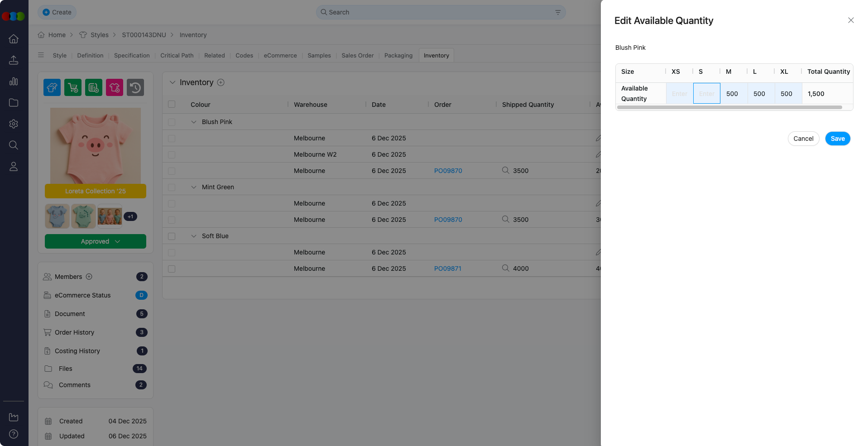
Task: Open the Approved status dropdown
Action: [x=96, y=241]
